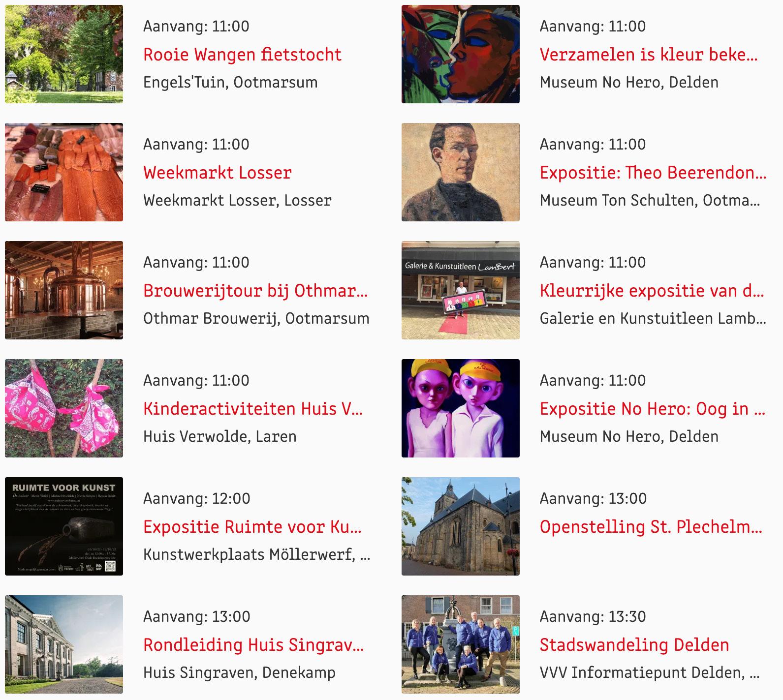Click the pink bandana bundles thumbnail
Viewport: 783px width, 700px height.
(64, 408)
